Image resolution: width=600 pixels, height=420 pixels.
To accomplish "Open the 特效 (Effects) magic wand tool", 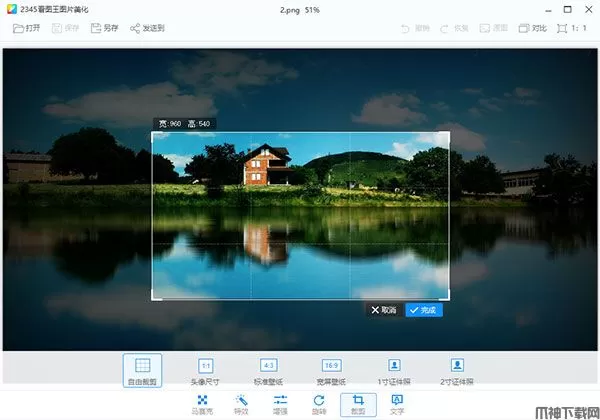I will pos(241,400).
